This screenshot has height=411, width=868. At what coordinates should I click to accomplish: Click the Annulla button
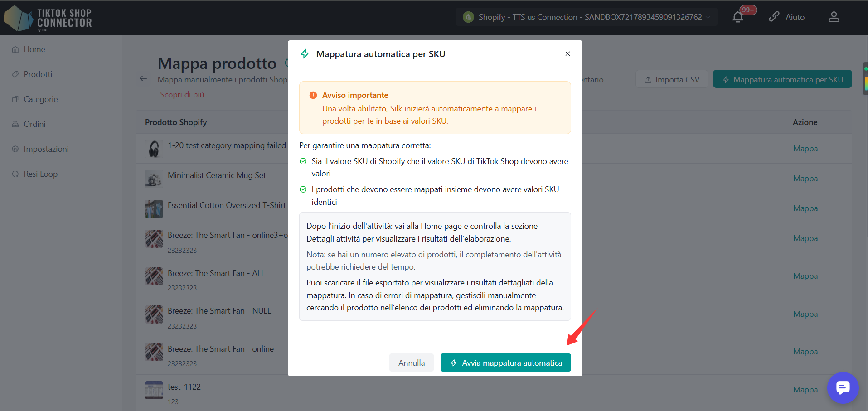(412, 363)
